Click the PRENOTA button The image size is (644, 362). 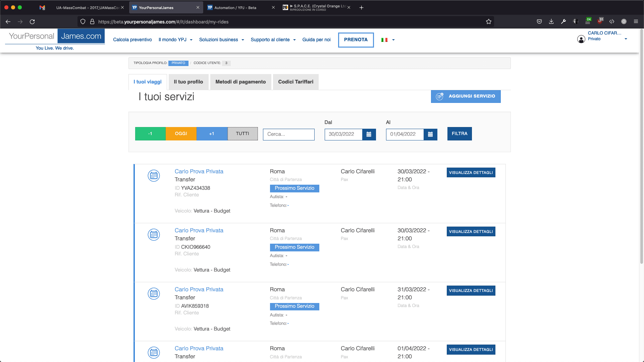[x=356, y=40]
